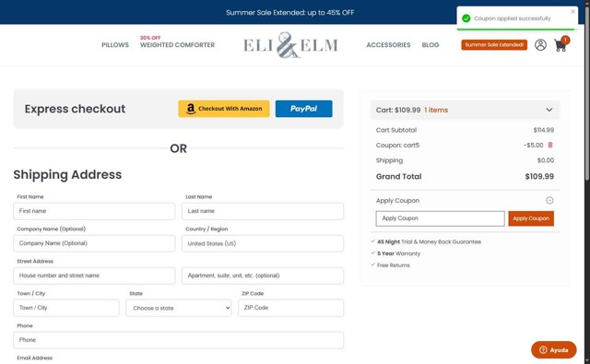Focus the ZIP Code input
The image size is (590, 364).
click(x=291, y=308)
